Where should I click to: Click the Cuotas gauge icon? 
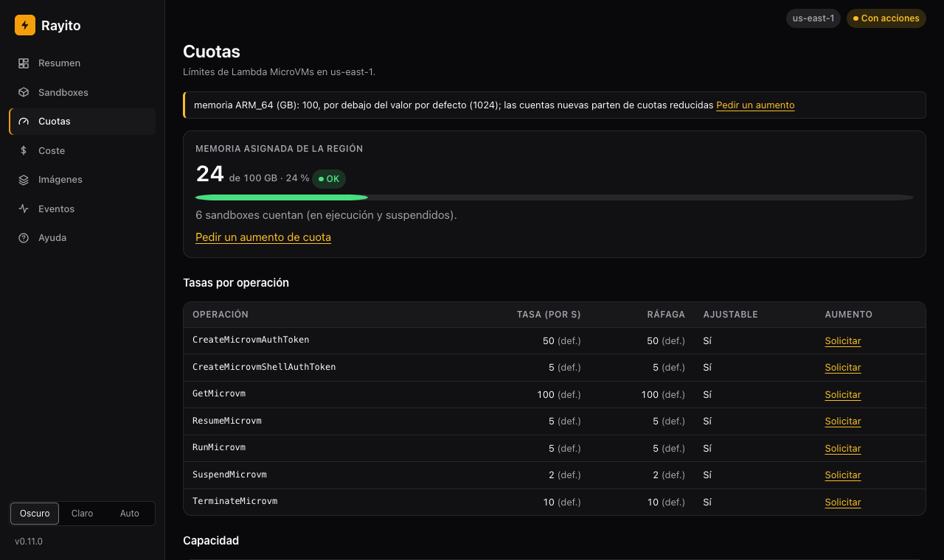[24, 122]
